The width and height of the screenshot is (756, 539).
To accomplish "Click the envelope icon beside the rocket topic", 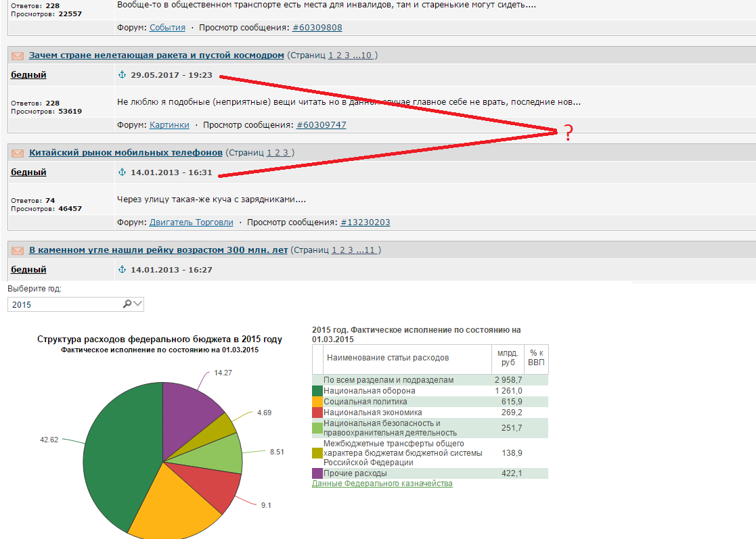I will pyautogui.click(x=18, y=56).
